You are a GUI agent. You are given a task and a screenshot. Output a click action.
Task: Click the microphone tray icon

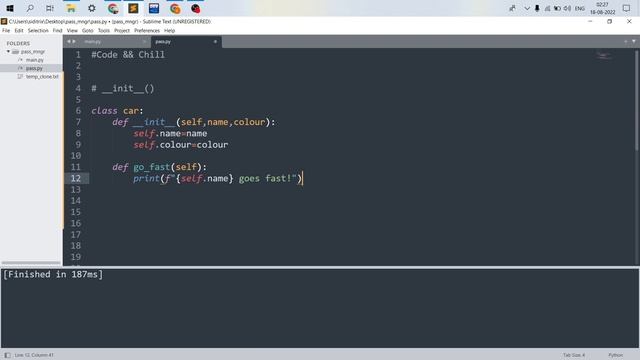tap(537, 8)
